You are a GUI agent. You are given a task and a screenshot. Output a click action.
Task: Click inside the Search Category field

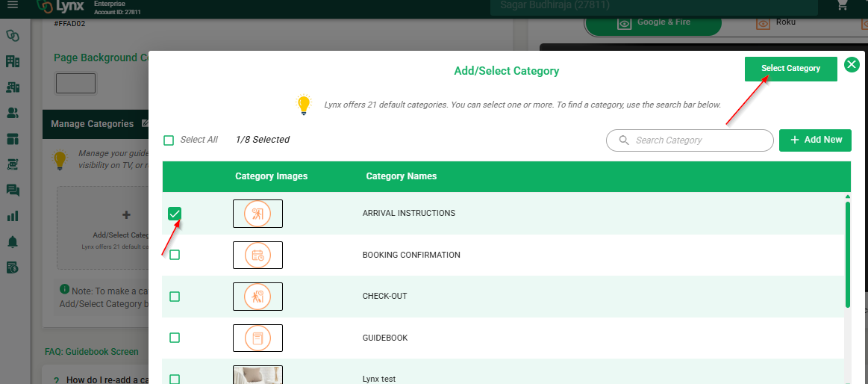click(x=690, y=140)
